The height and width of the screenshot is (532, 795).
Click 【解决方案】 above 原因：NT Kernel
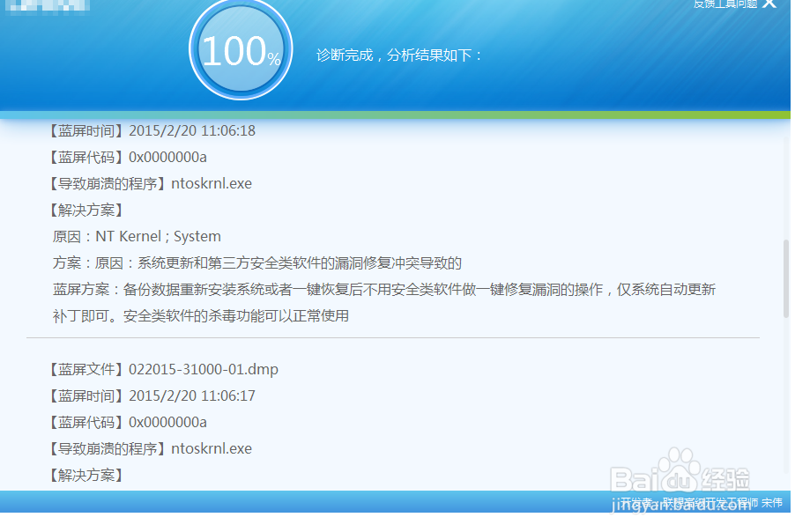86,210
